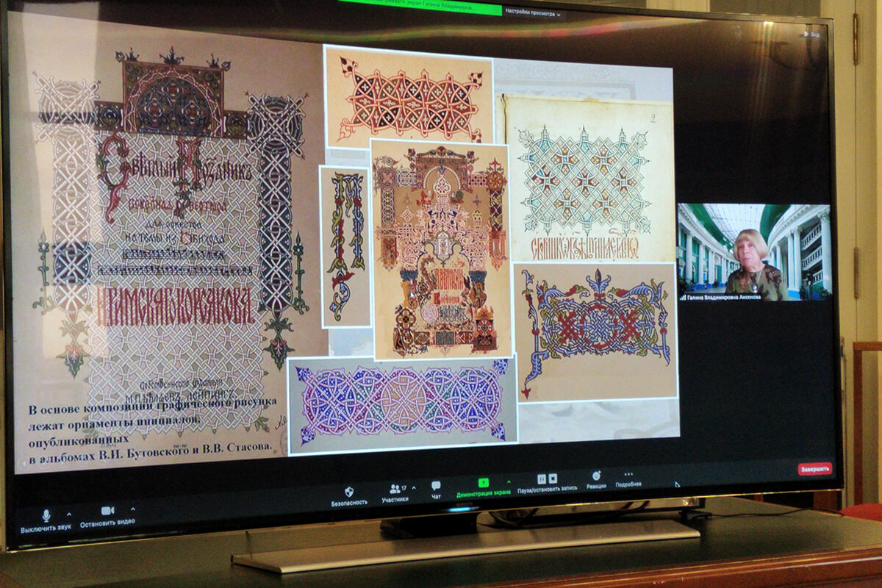Click the purple interlace ornament image at bottom

(x=402, y=404)
